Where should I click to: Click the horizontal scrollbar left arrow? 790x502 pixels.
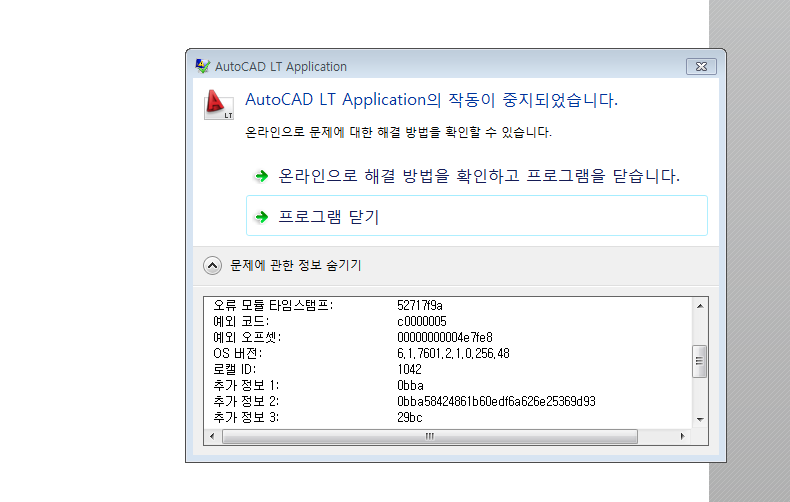coord(213,437)
